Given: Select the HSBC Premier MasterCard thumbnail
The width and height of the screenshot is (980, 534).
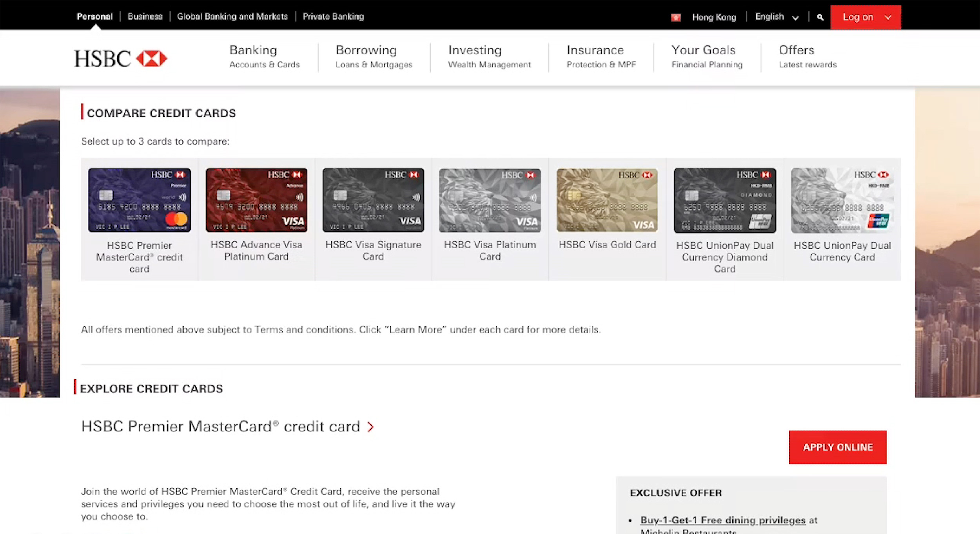Looking at the screenshot, I should point(138,200).
